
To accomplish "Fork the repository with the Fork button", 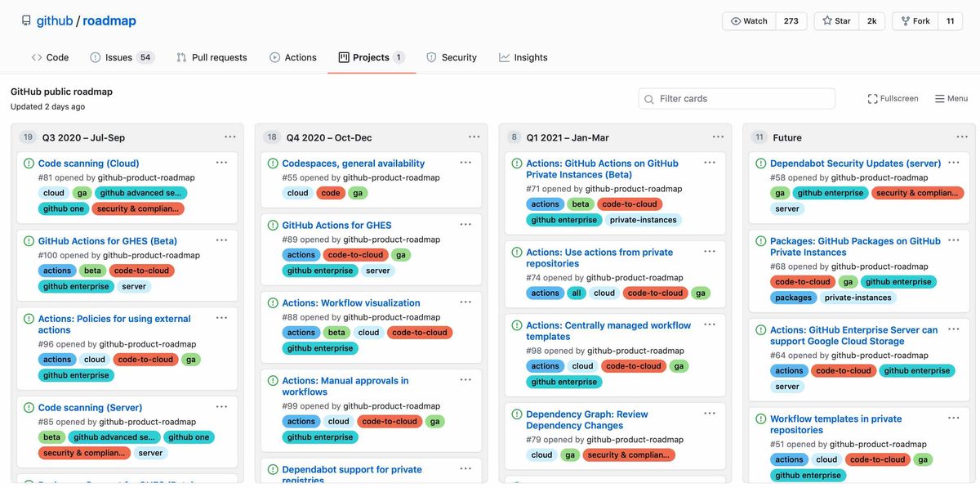I will (915, 21).
